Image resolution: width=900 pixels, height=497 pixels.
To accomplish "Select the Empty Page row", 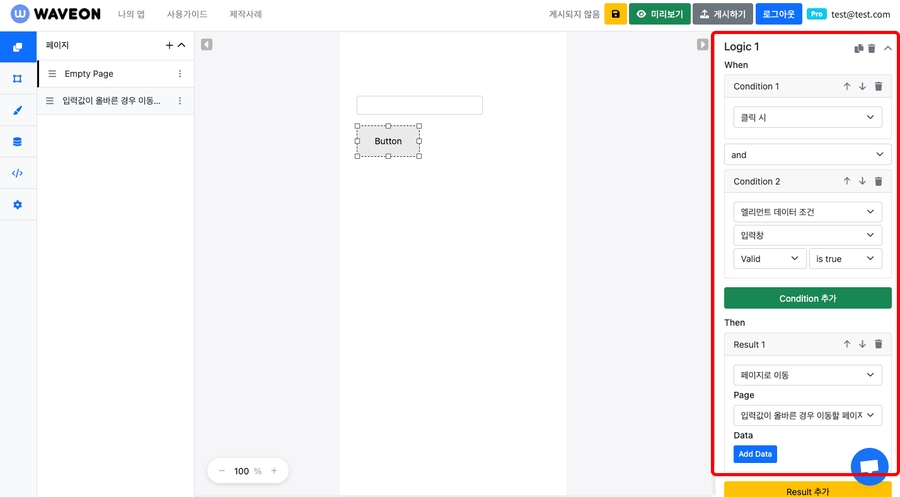I will (x=115, y=73).
